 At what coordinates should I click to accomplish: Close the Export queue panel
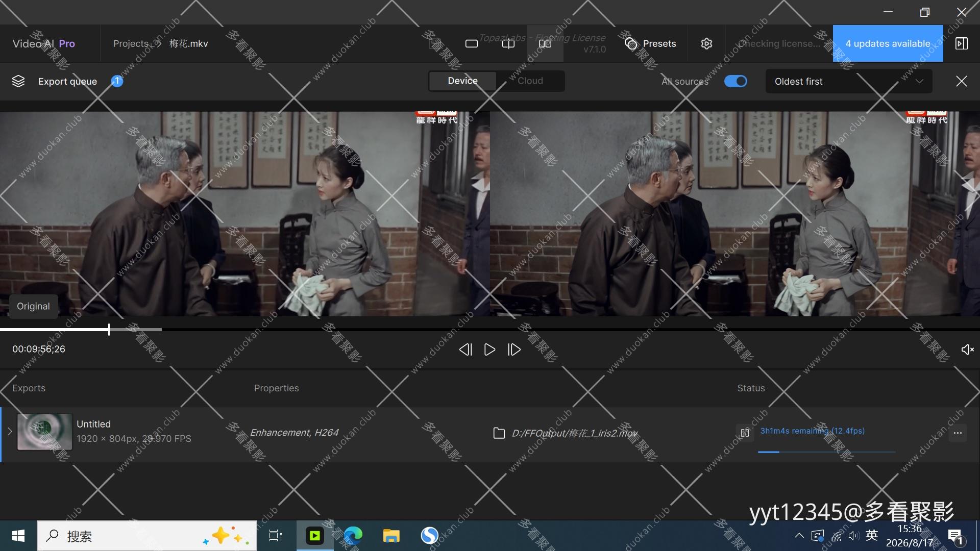point(962,82)
